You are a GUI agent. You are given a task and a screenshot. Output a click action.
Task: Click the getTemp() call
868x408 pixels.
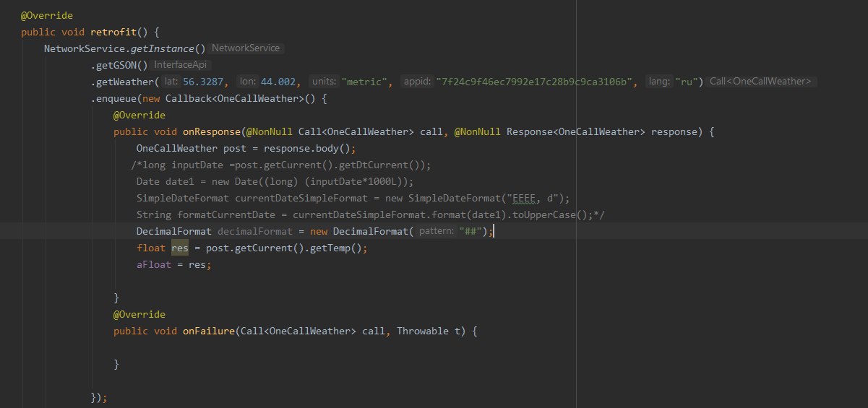[336, 248]
